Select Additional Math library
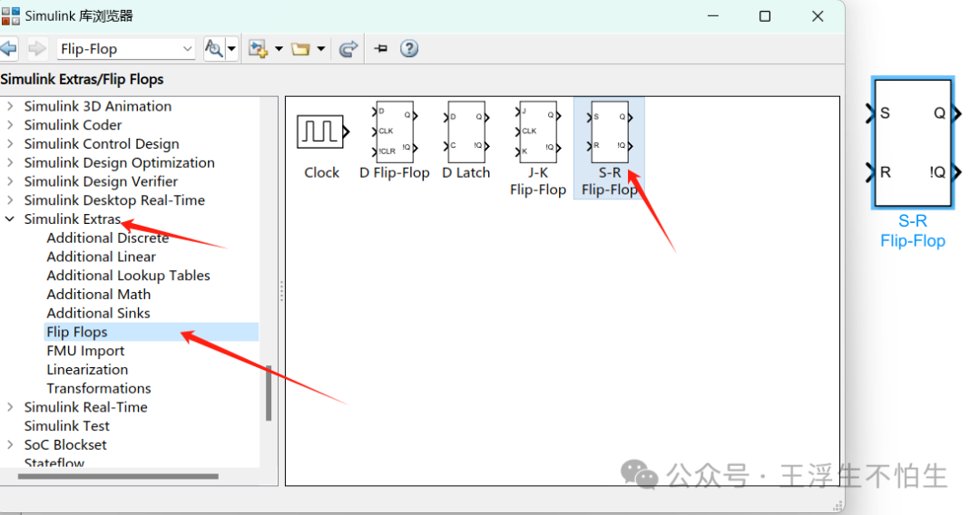This screenshot has height=515, width=980. click(99, 294)
